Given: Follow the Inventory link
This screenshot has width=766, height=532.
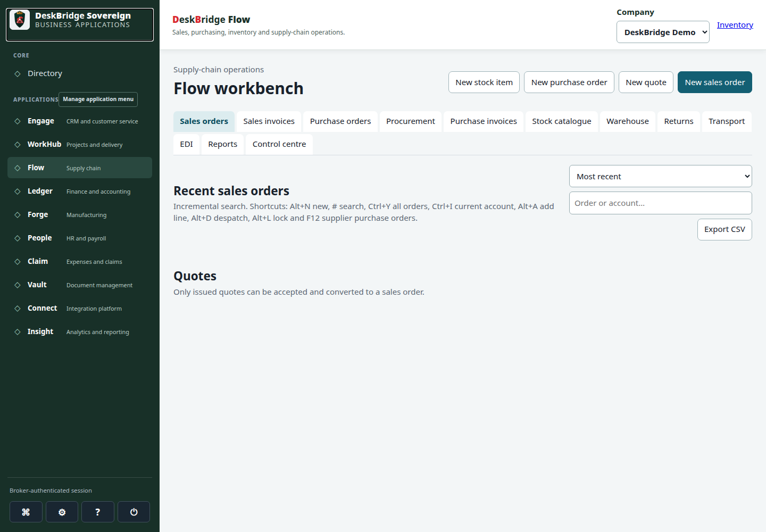Looking at the screenshot, I should (735, 25).
